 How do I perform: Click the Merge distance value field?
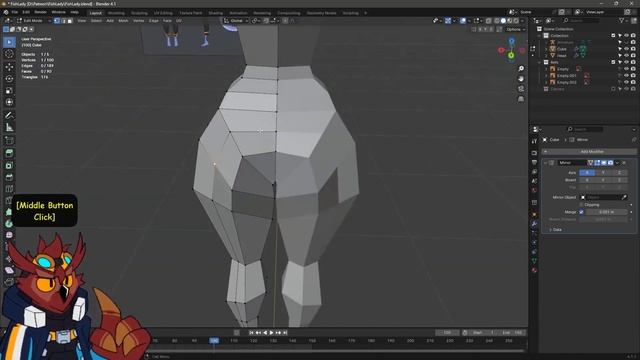pyautogui.click(x=607, y=212)
